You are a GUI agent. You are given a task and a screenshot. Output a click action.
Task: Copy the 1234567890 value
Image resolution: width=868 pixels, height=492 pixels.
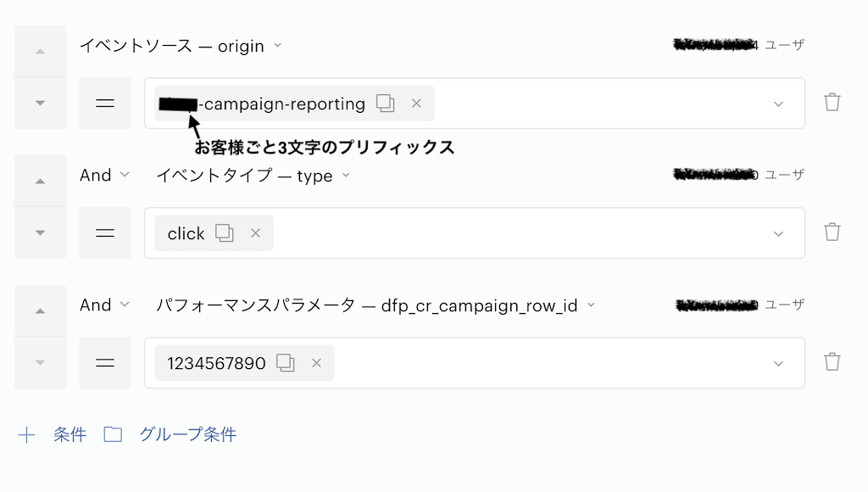point(285,363)
